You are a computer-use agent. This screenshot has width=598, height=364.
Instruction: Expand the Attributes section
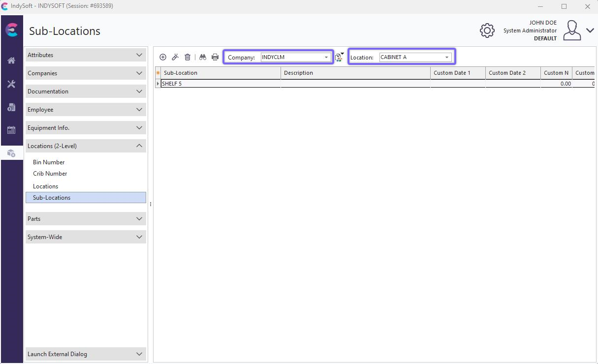(x=86, y=55)
